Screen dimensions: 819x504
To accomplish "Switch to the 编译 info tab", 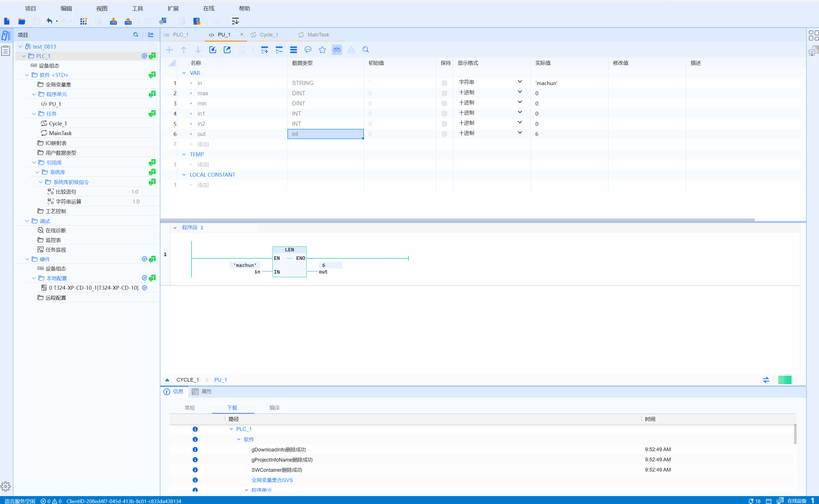I will tap(274, 408).
